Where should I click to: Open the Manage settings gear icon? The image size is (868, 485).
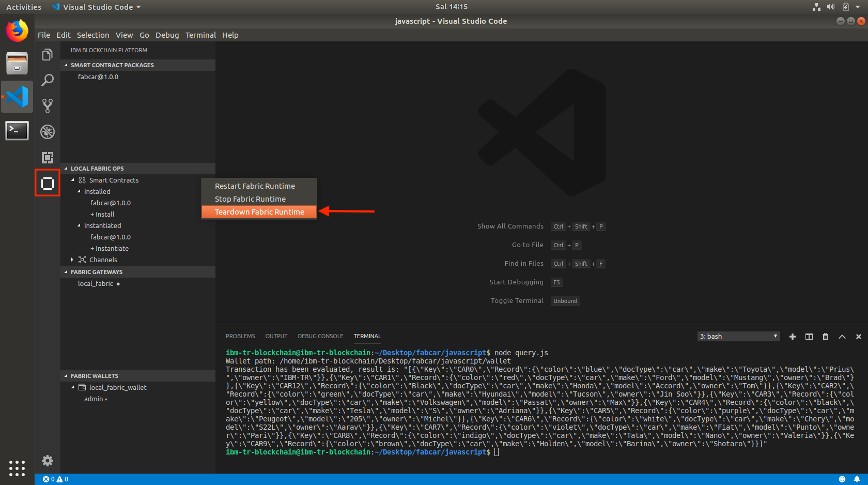pyautogui.click(x=48, y=461)
